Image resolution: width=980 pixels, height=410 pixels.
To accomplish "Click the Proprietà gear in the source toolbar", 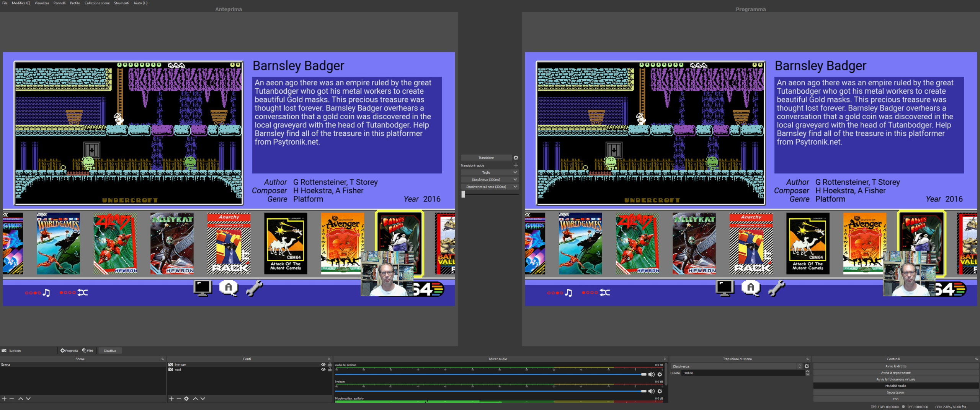I will point(69,351).
